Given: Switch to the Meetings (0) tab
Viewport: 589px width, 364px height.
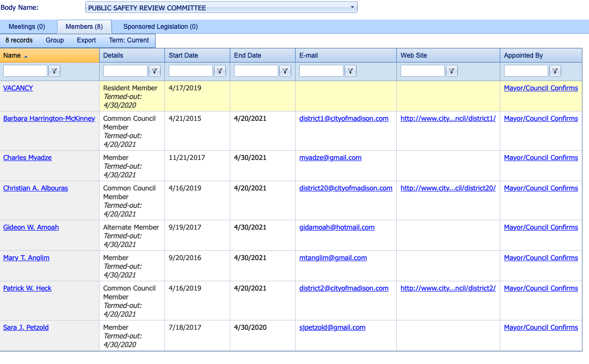Looking at the screenshot, I should coord(27,27).
